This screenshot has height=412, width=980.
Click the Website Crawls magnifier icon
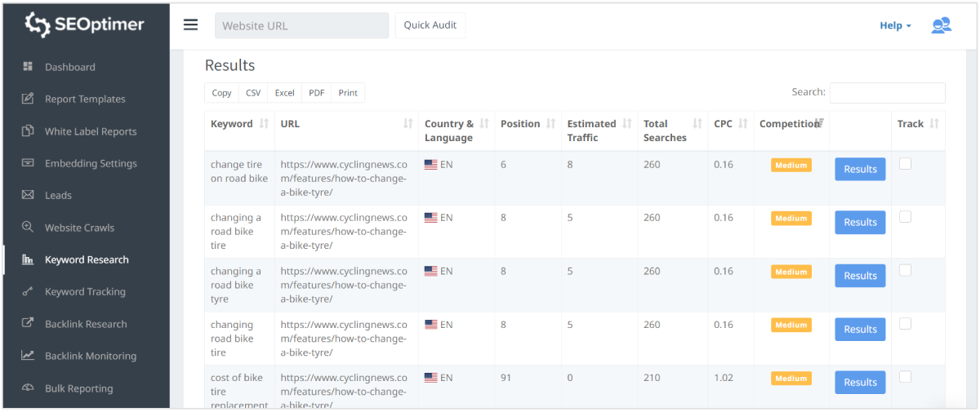point(28,228)
